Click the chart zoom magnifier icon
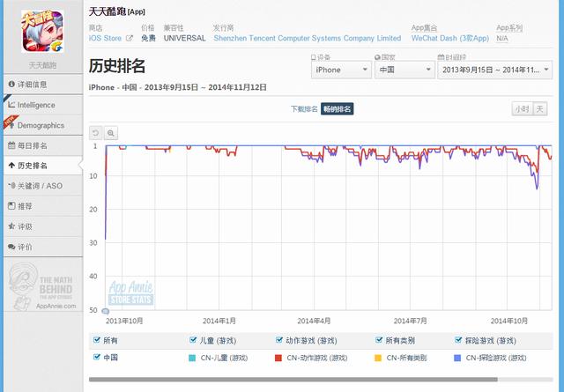 point(111,133)
